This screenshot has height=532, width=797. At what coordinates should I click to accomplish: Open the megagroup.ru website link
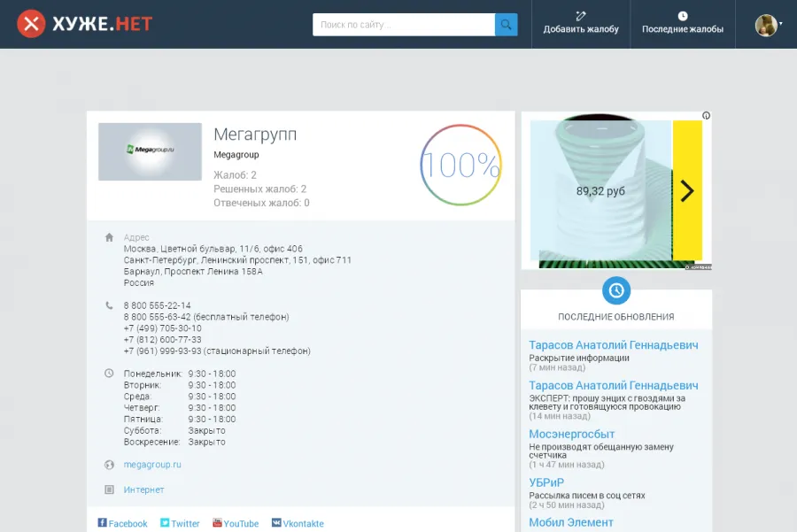tap(152, 465)
